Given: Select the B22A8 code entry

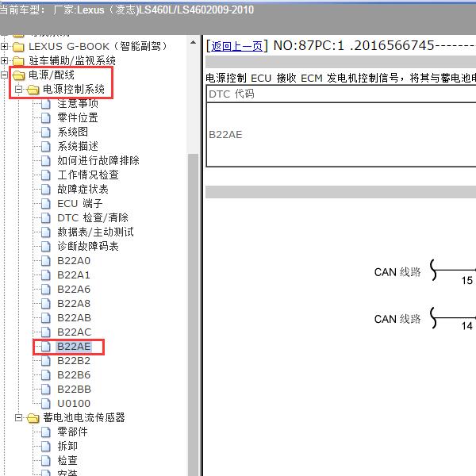Looking at the screenshot, I should pos(74,304).
